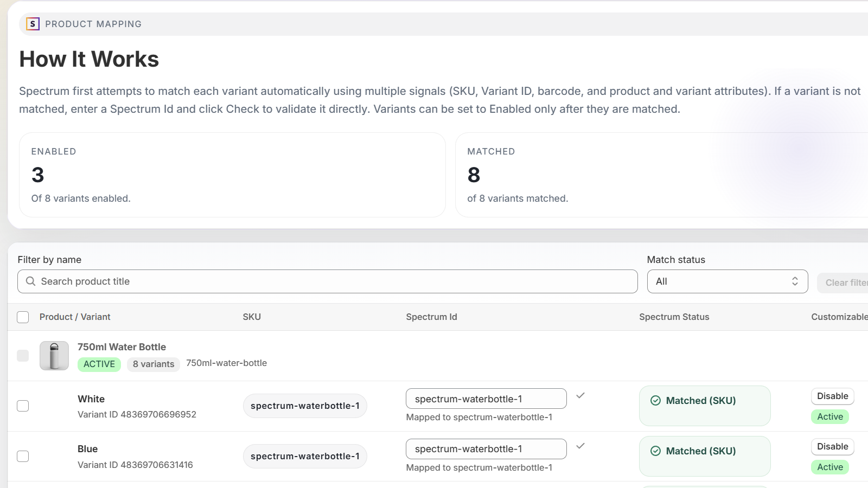Viewport: 868px width, 488px height.
Task: Open the Match status dropdown
Action: coord(727,281)
